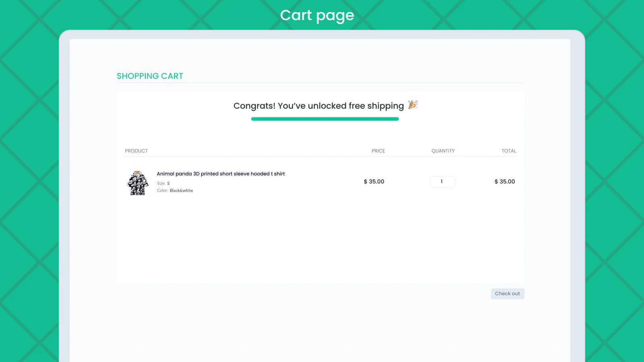Image resolution: width=644 pixels, height=362 pixels.
Task: Click the Black&white color value
Action: (181, 191)
